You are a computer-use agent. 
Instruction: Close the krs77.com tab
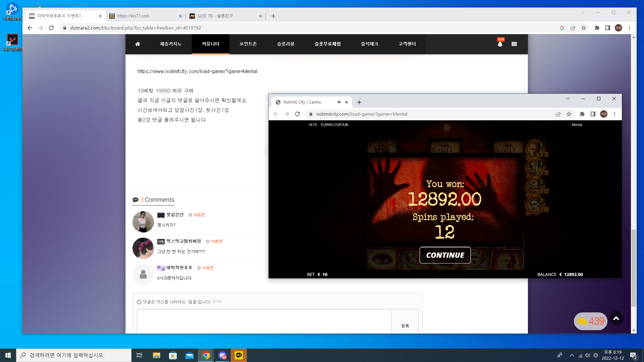click(180, 16)
